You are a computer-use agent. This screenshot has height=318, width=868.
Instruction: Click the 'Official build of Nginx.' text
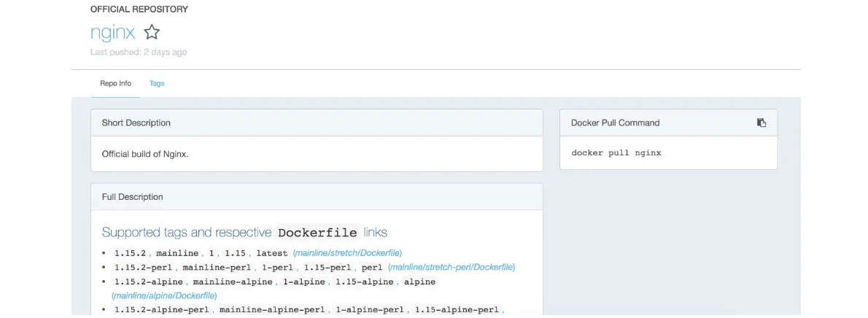click(x=146, y=154)
